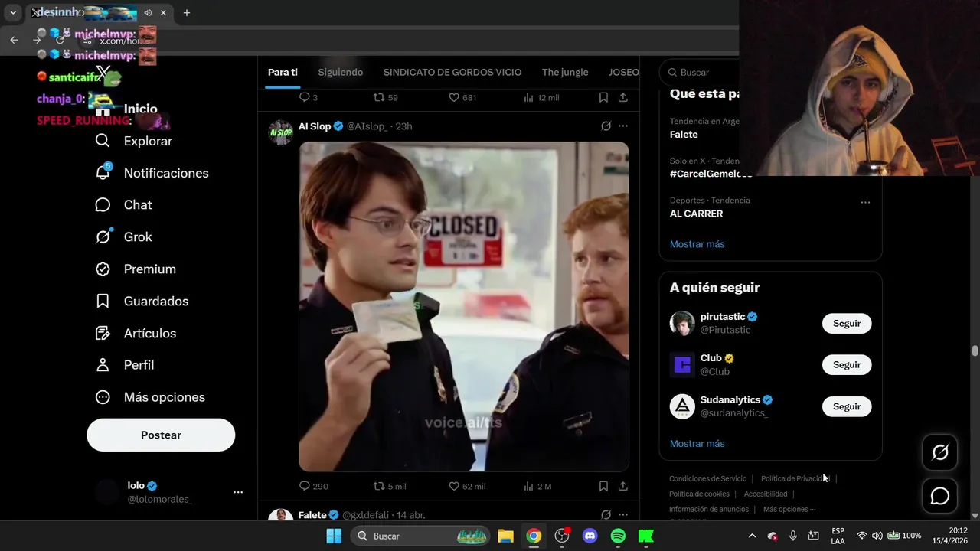
Task: Open Discord from the taskbar
Action: (590, 536)
